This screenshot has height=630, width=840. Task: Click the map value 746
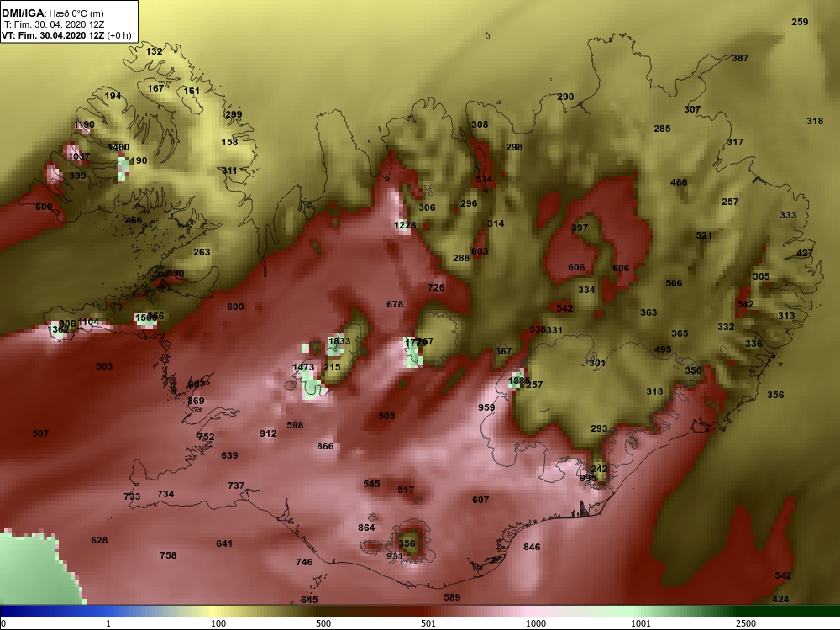tap(304, 563)
